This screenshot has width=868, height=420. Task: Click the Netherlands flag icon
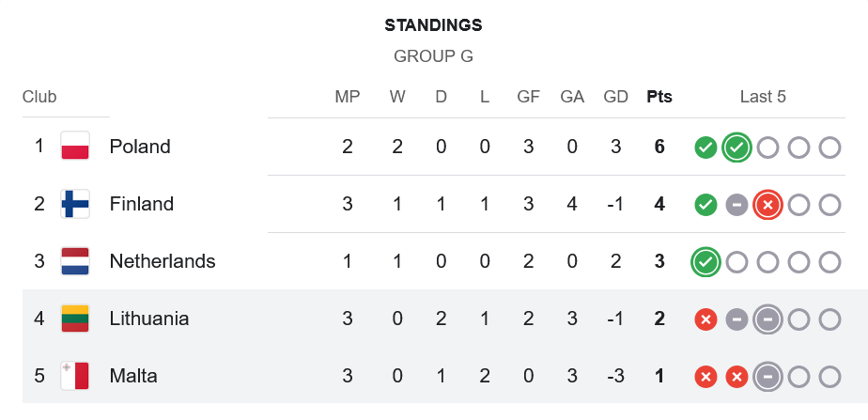click(x=75, y=261)
